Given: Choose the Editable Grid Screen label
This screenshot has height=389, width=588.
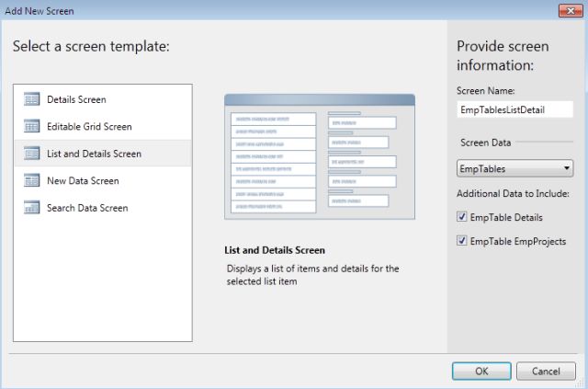Looking at the screenshot, I should [x=89, y=127].
